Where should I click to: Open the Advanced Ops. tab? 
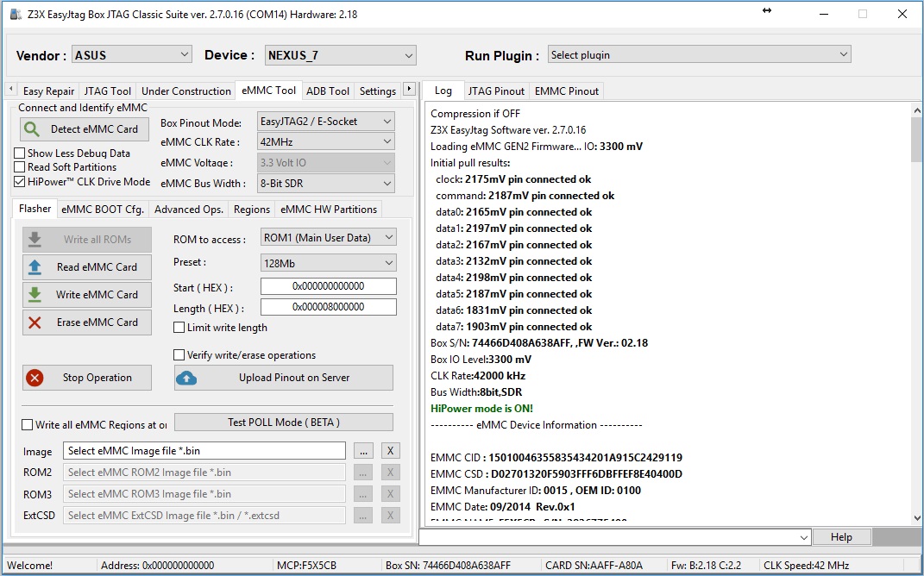(x=188, y=209)
